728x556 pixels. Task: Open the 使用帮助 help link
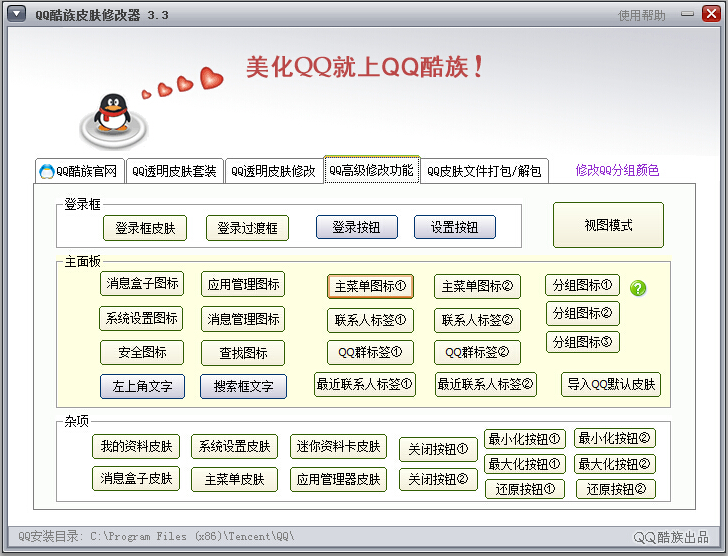click(642, 15)
